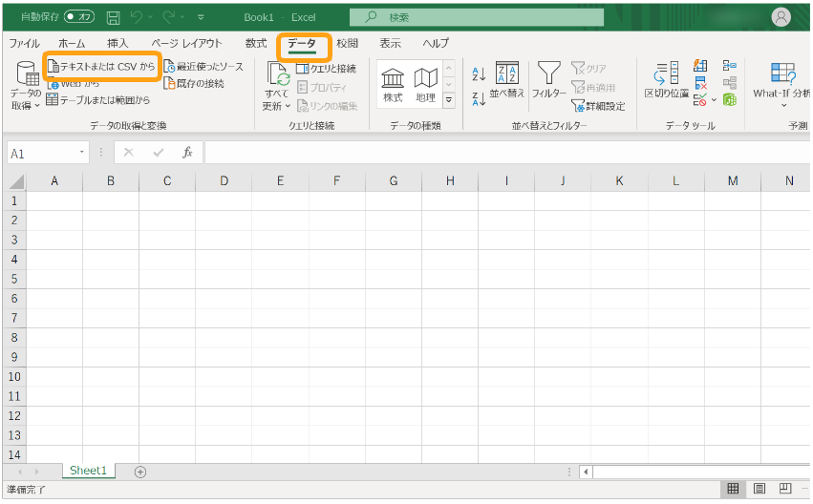The height and width of the screenshot is (504, 813).
Task: Open the 並べ替え sort dialog
Action: point(506,80)
